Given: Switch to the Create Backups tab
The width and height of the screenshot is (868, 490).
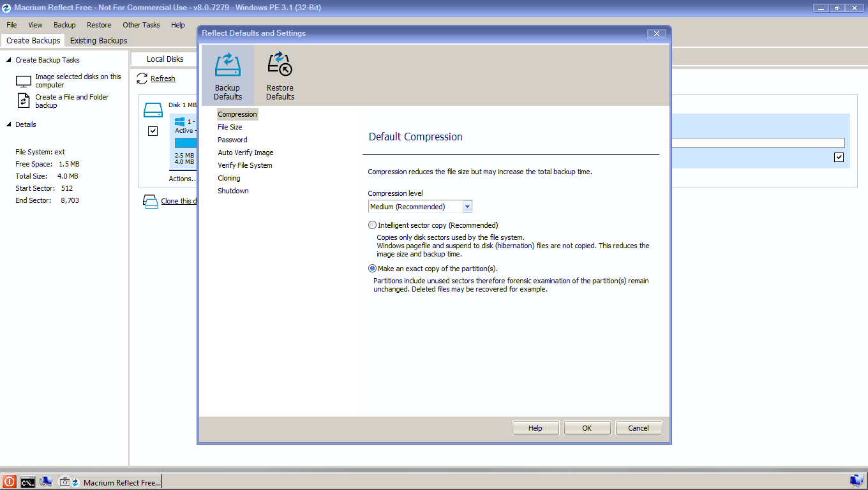Looking at the screenshot, I should tap(33, 40).
